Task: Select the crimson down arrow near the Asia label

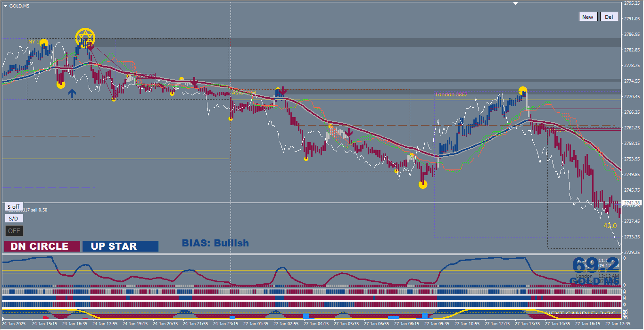Action: (282, 91)
